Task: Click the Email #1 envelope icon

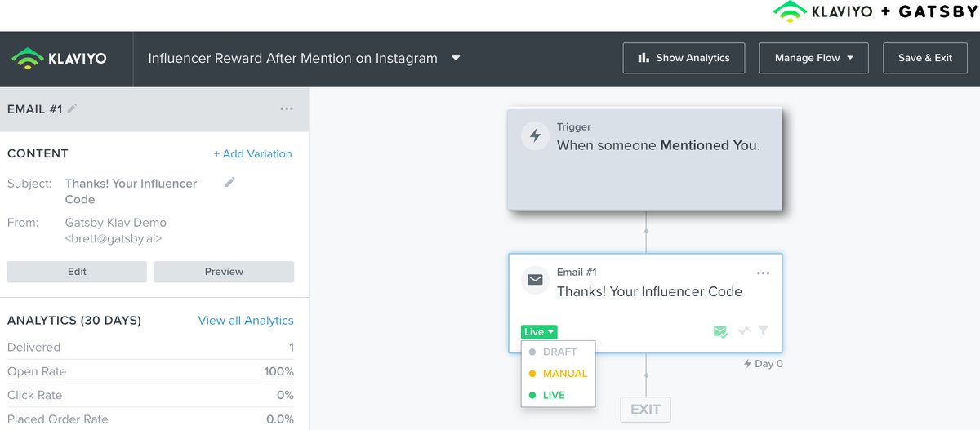Action: [x=535, y=280]
